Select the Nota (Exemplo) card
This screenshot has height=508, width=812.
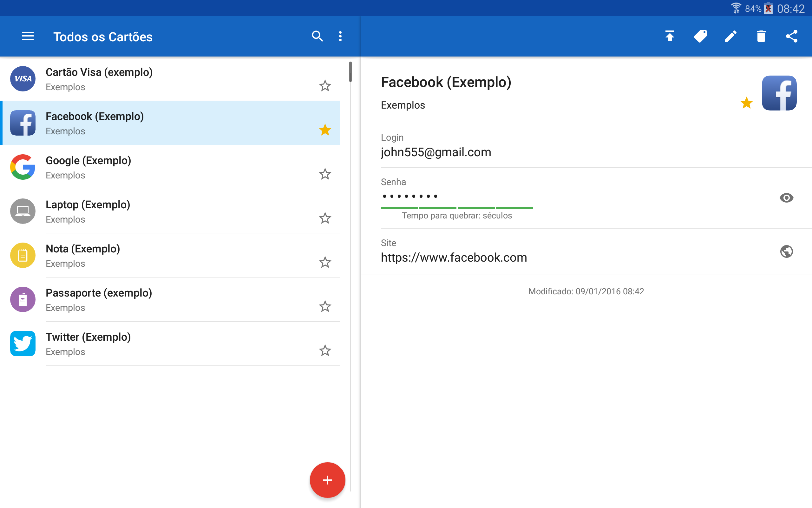[170, 255]
